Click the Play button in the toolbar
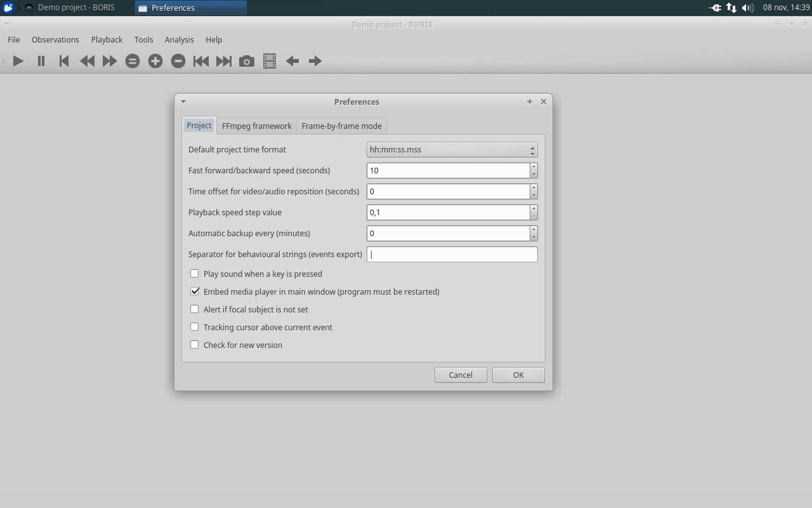Image resolution: width=812 pixels, height=508 pixels. point(18,61)
